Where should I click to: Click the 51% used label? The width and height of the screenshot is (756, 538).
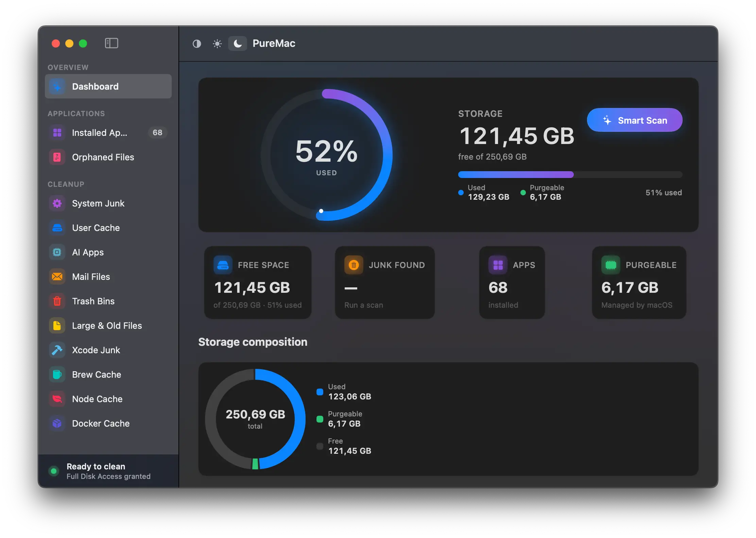664,193
